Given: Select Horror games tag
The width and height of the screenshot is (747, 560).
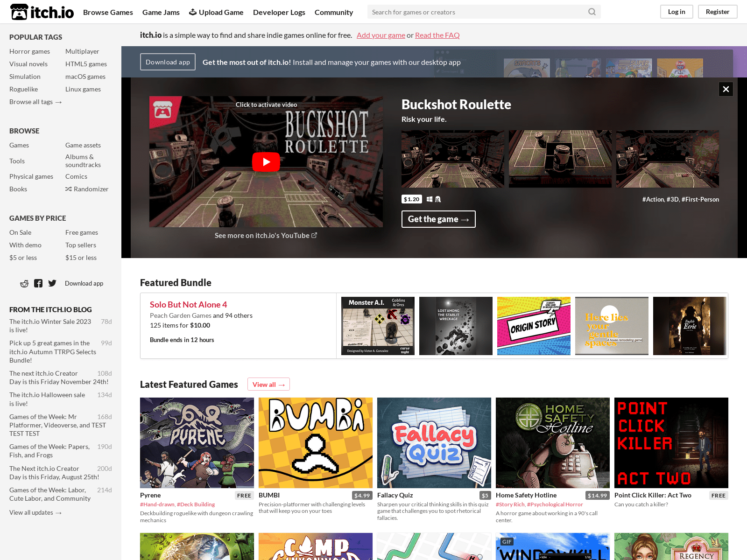Looking at the screenshot, I should pos(29,51).
